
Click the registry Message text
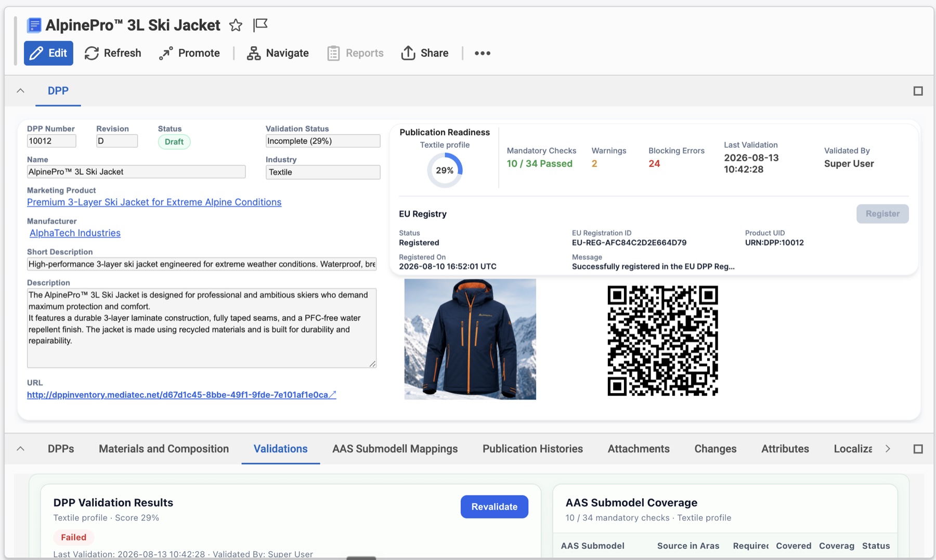[x=653, y=267]
